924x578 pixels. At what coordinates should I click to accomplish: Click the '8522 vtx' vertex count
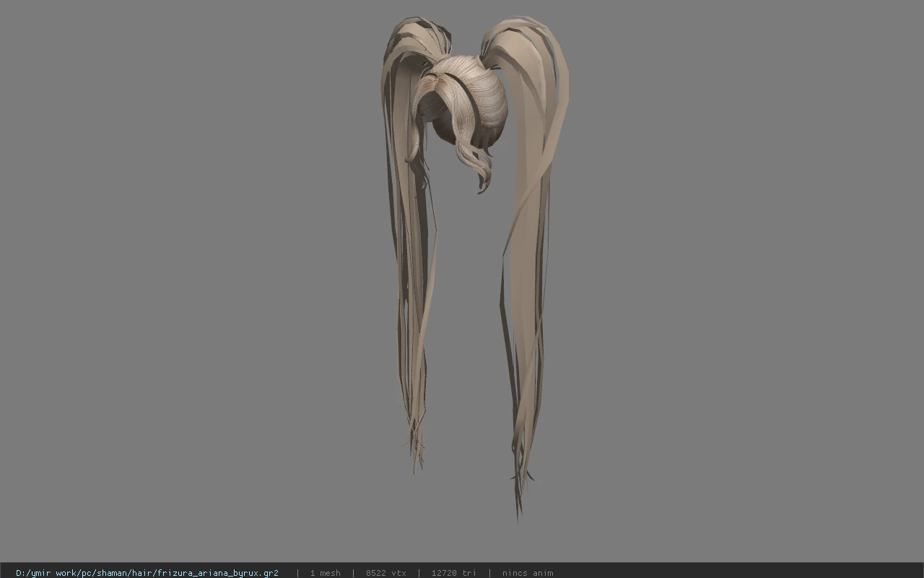coord(386,573)
